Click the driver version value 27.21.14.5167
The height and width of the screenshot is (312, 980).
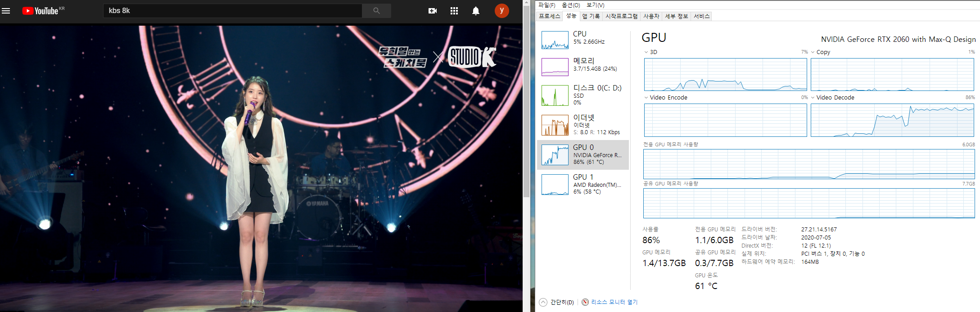819,230
